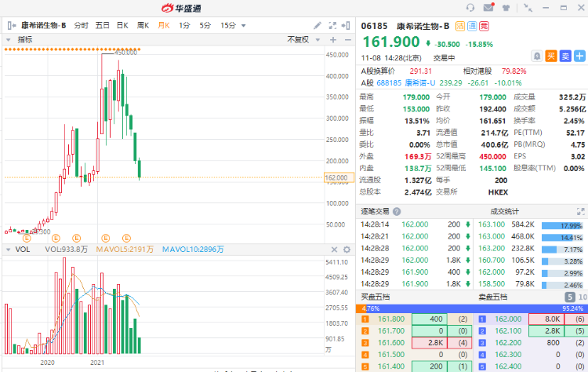The width and height of the screenshot is (588, 372).
Task: Click the blue 卖 sell button
Action: 565,57
